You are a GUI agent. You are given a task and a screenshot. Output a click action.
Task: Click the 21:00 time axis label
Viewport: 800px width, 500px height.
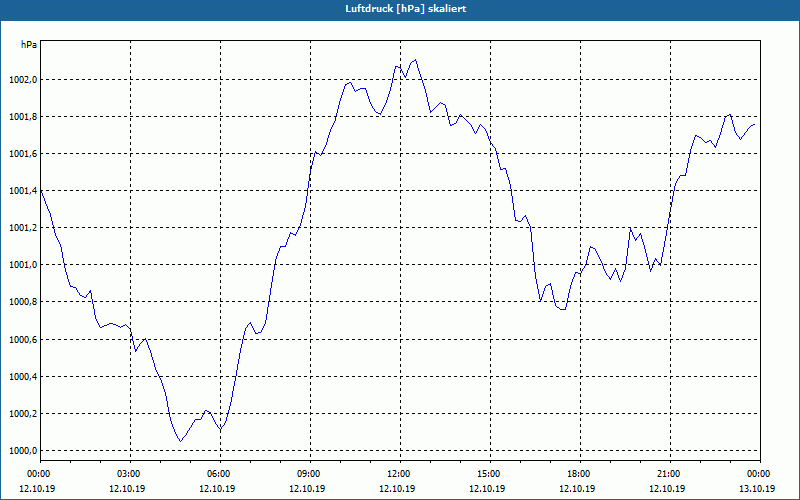[x=670, y=474]
